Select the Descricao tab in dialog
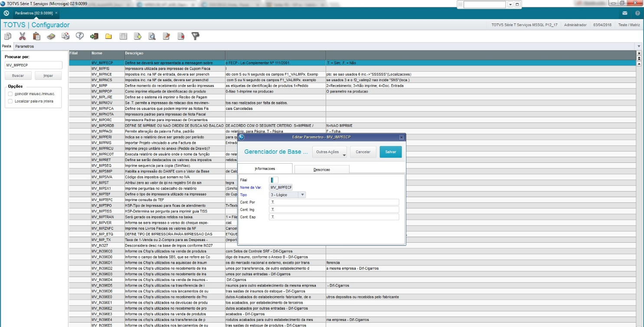644x327 pixels. coord(322,169)
